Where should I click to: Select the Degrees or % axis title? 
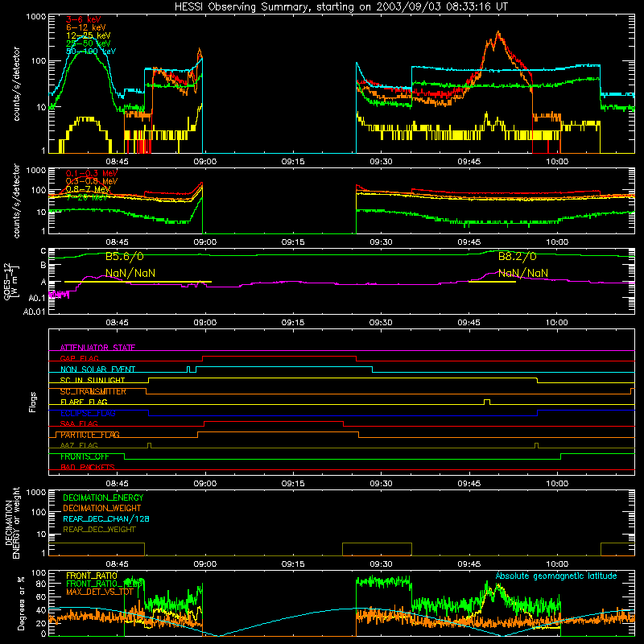pos(21,604)
